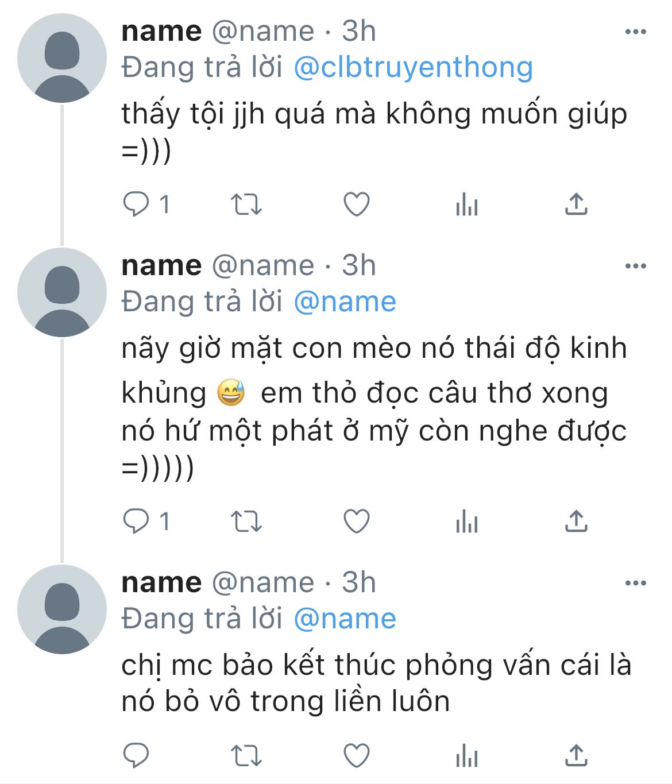Screen dimensions: 672x784
Task: Open more options on third tweet
Action: pyautogui.click(x=635, y=583)
